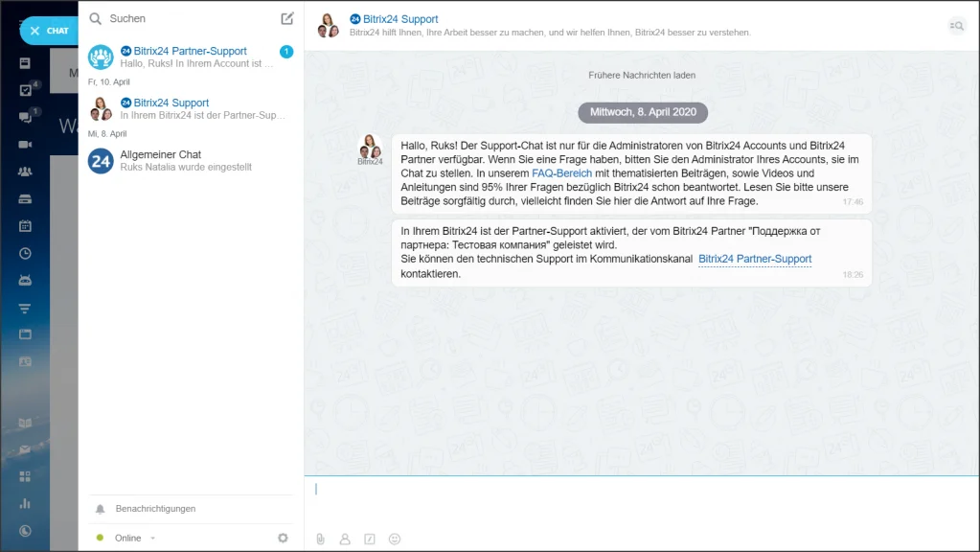Image resolution: width=980 pixels, height=552 pixels.
Task: Close the chat with the CHAT button
Action: tap(49, 31)
